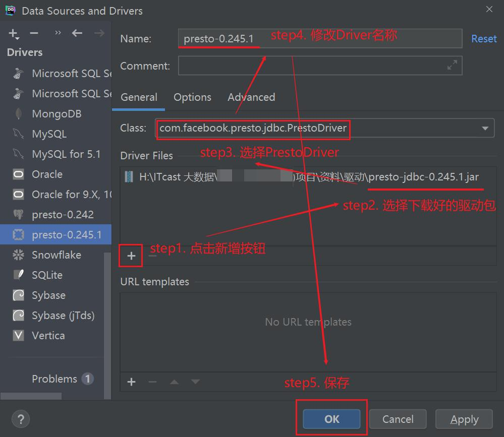Add a URL template using its plus icon
Image resolution: width=504 pixels, height=437 pixels.
(x=131, y=382)
